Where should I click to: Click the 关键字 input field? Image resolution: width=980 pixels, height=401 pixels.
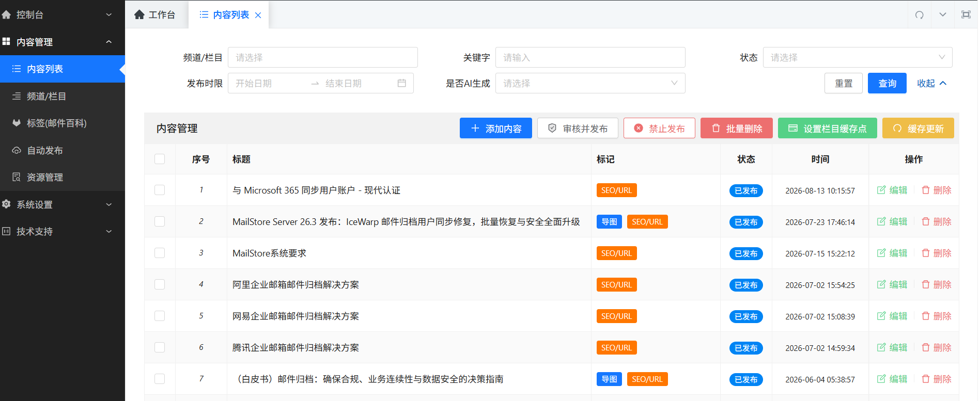(590, 57)
